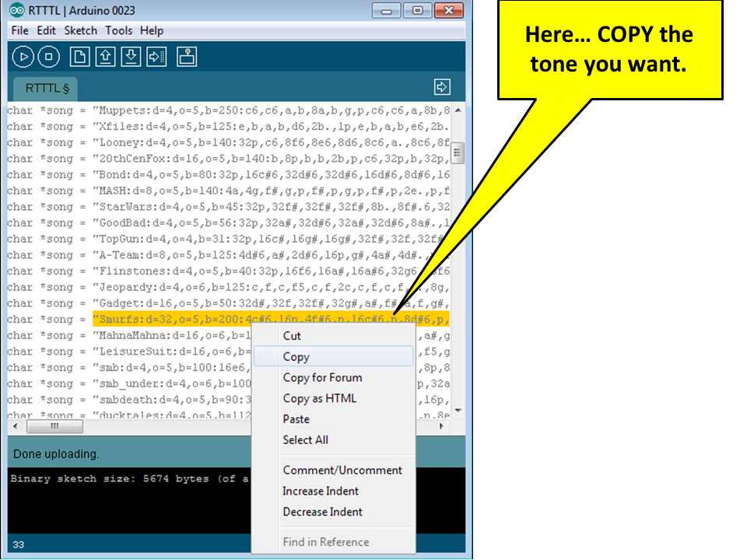Close the Arduino window

pos(449,10)
